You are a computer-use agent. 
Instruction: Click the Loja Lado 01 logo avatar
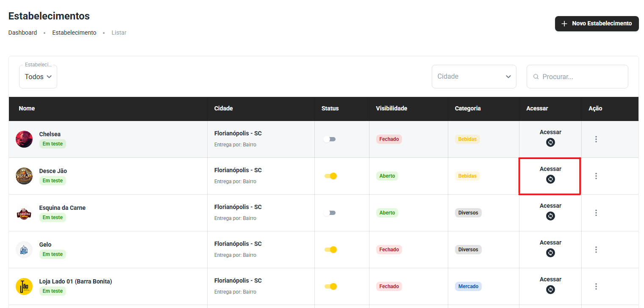click(24, 286)
